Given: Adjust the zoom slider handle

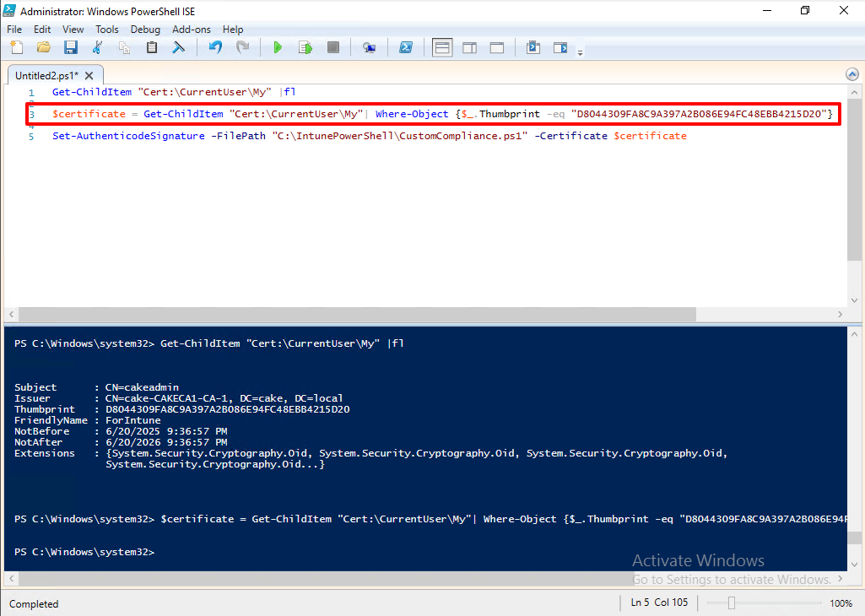Looking at the screenshot, I should point(731,603).
